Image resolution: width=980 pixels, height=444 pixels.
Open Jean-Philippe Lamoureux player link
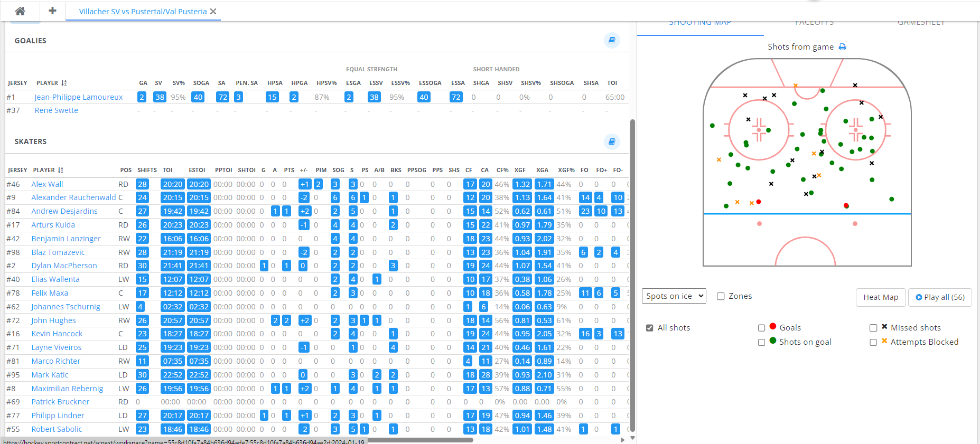78,97
